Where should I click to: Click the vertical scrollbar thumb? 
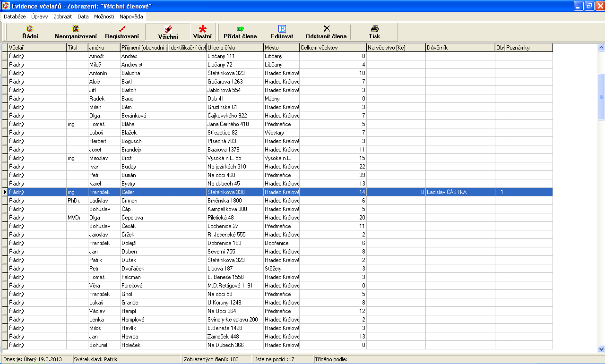tap(601, 97)
